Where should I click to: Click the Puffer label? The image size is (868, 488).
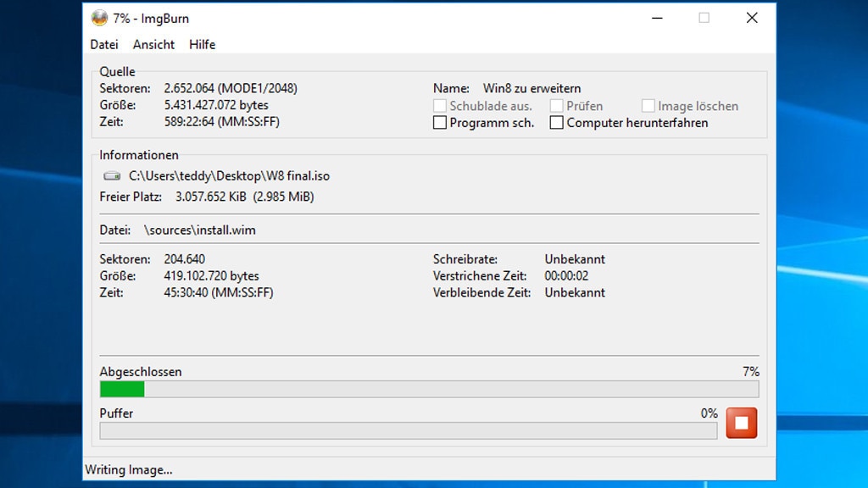tap(116, 413)
